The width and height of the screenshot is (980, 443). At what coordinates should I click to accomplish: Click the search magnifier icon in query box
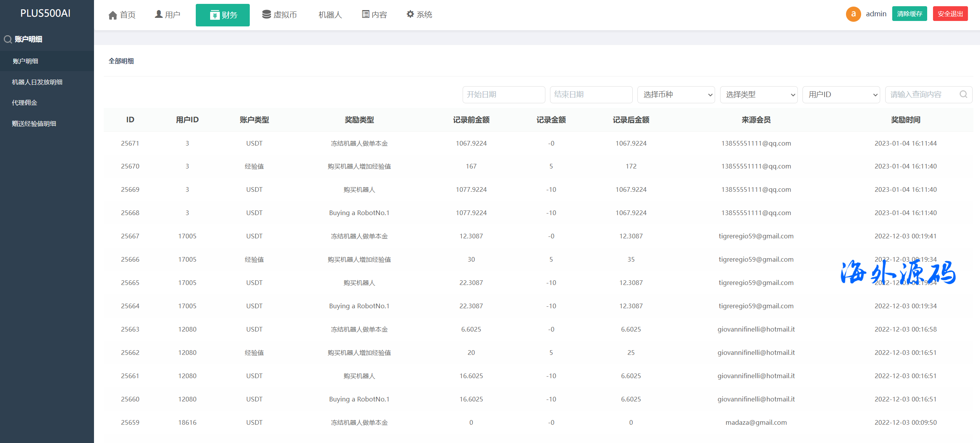(x=963, y=94)
